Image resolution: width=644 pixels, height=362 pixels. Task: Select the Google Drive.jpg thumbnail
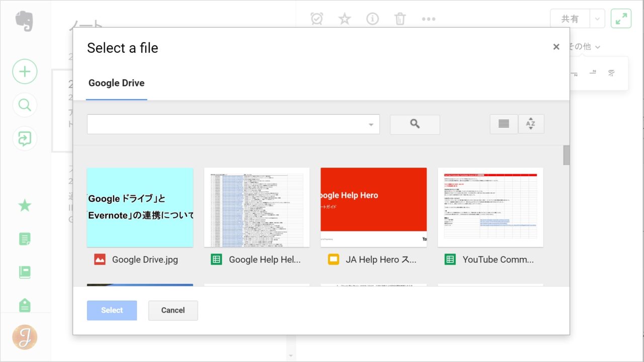coord(140,207)
